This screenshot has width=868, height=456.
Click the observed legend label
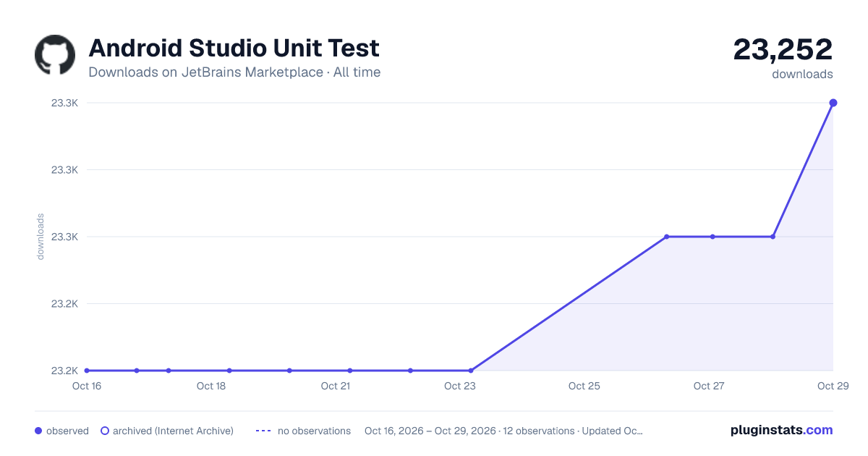67,431
